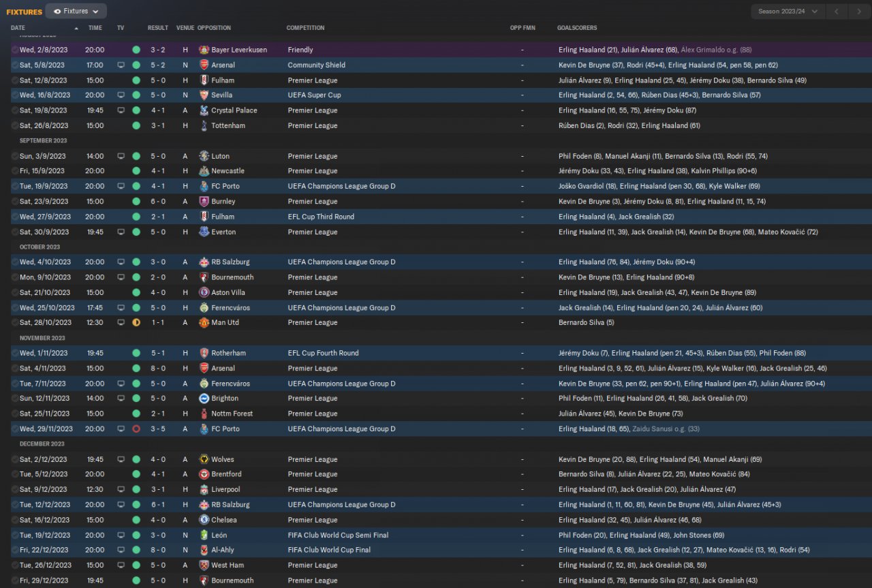The height and width of the screenshot is (588, 872).
Task: Go to the next season using right arrow
Action: [x=858, y=11]
